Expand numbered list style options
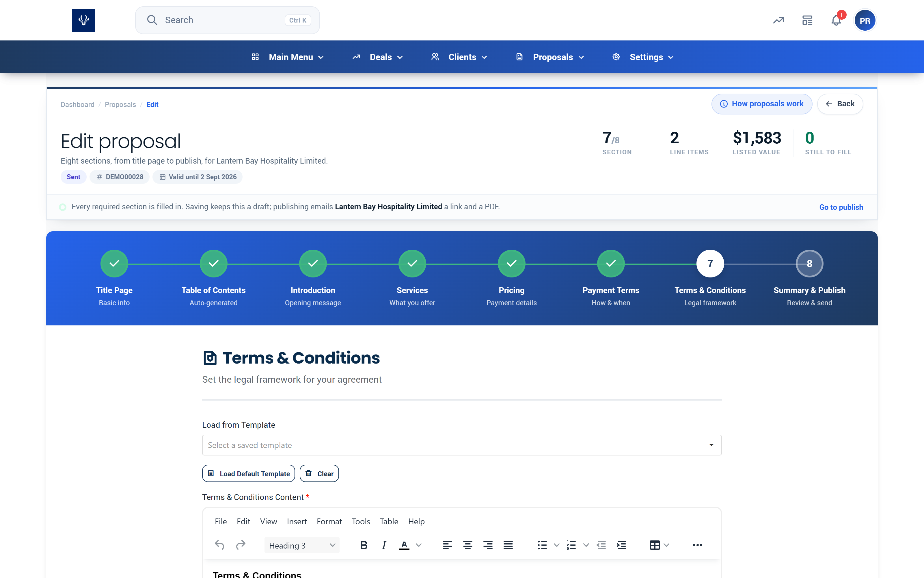 click(586, 545)
